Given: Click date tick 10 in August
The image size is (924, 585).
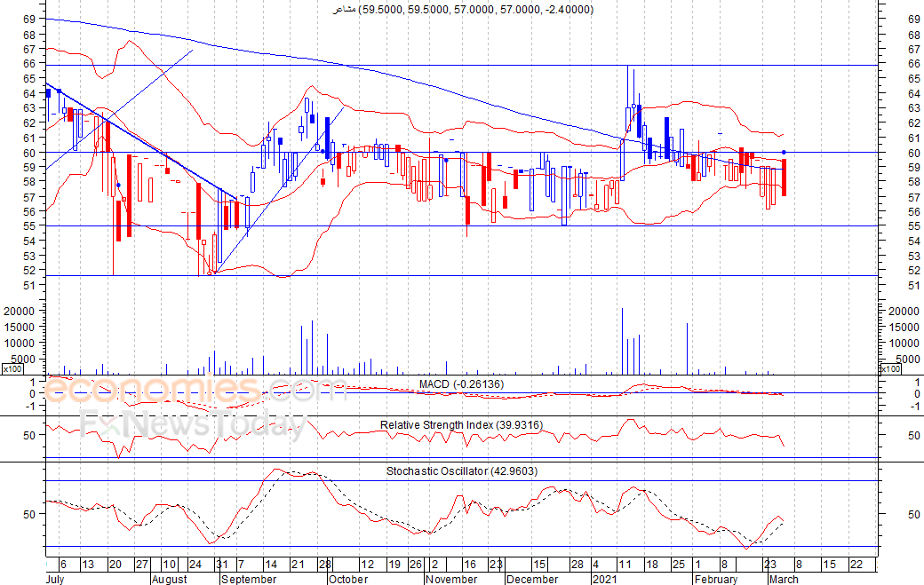Looking at the screenshot, I should 170,565.
